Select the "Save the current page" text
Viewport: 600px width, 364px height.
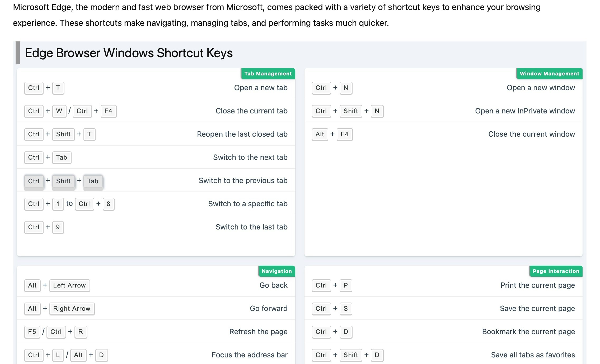point(537,309)
